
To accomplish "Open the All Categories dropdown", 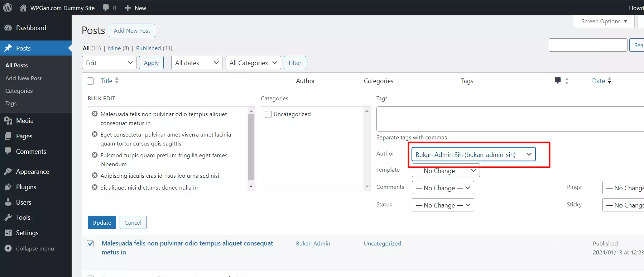I will point(253,63).
